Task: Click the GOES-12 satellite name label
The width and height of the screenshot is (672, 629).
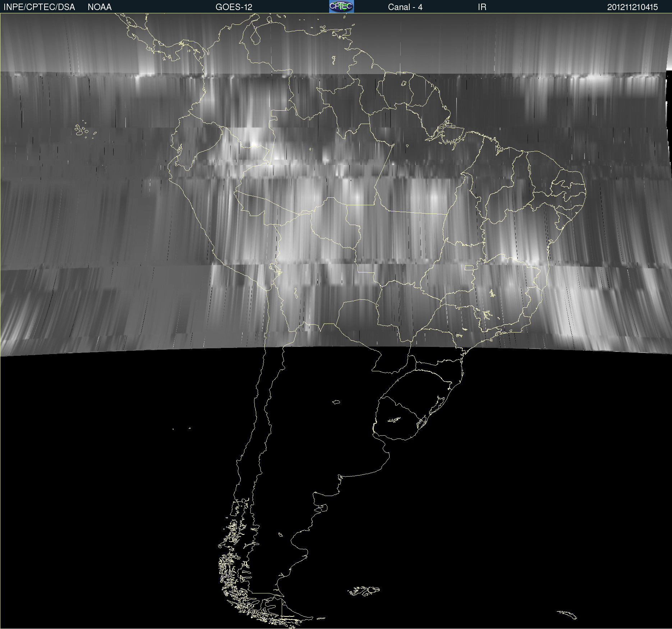Action: point(234,7)
